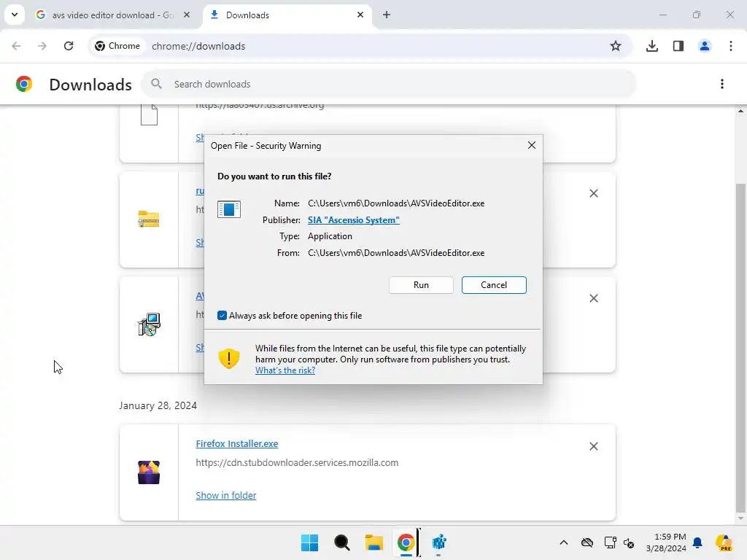Show Firefox Installer in folder
The width and height of the screenshot is (747, 560).
pyautogui.click(x=226, y=495)
